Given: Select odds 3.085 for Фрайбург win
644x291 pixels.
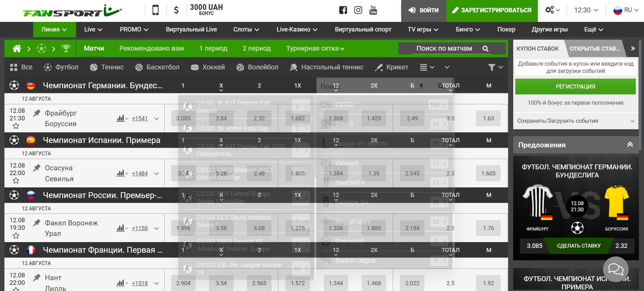Looking at the screenshot, I should [183, 118].
